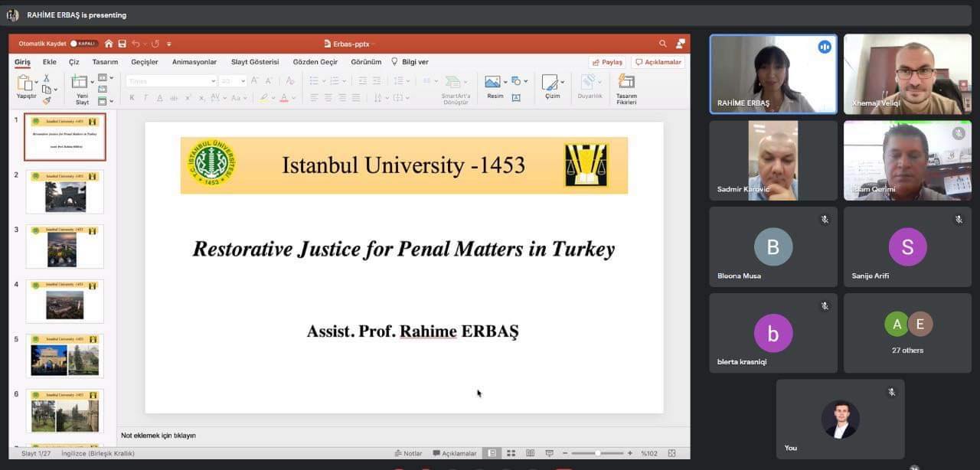Click the Paylaş share button
Viewport: 980px width, 470px height.
click(x=607, y=62)
